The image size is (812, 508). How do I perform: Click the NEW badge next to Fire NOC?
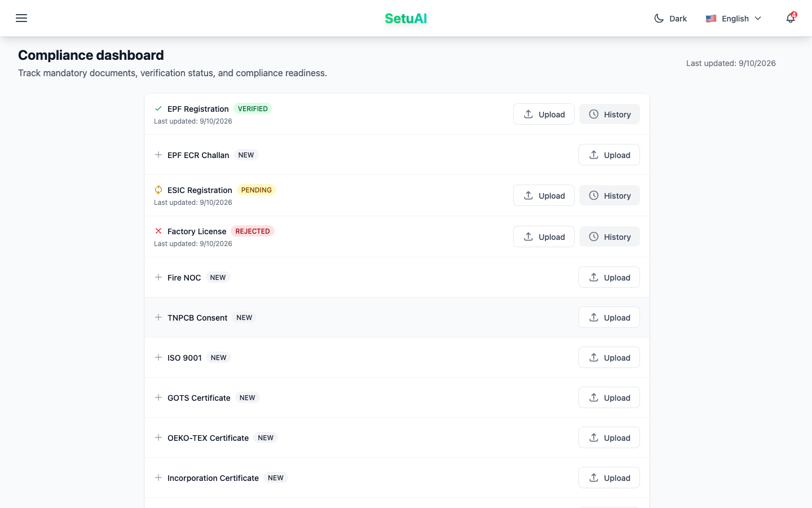(x=218, y=277)
